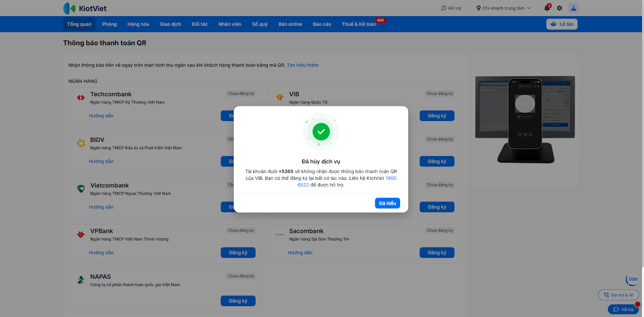Click the Thông báo thanh toán QR heading
Viewport: 644px width, 317px height.
point(105,43)
